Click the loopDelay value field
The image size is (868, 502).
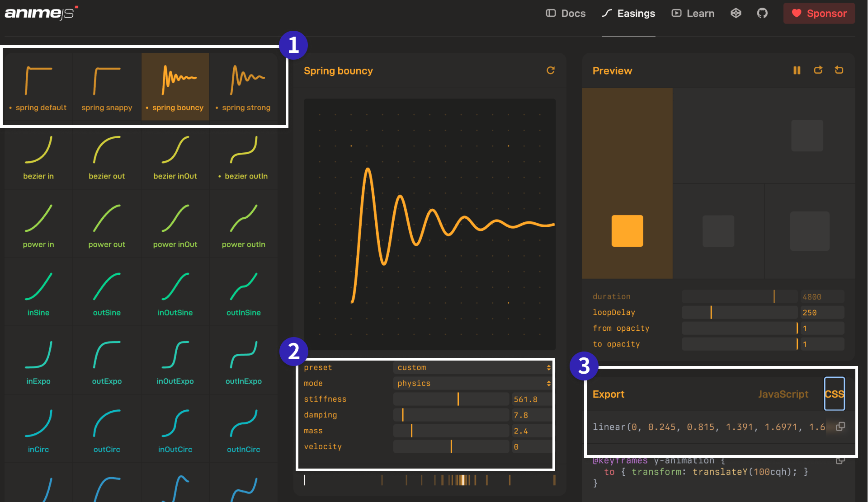pos(821,313)
